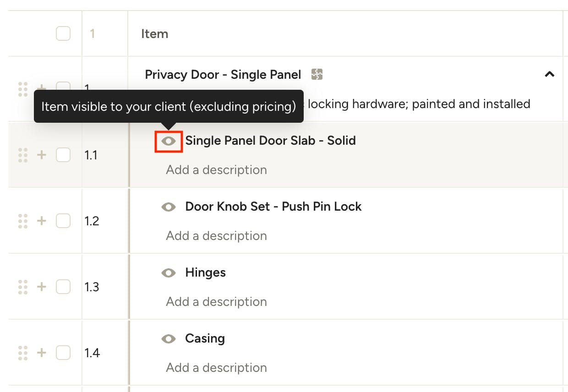Image resolution: width=568 pixels, height=392 pixels.
Task: Toggle eye icon for Door Knob Set
Action: point(169,207)
